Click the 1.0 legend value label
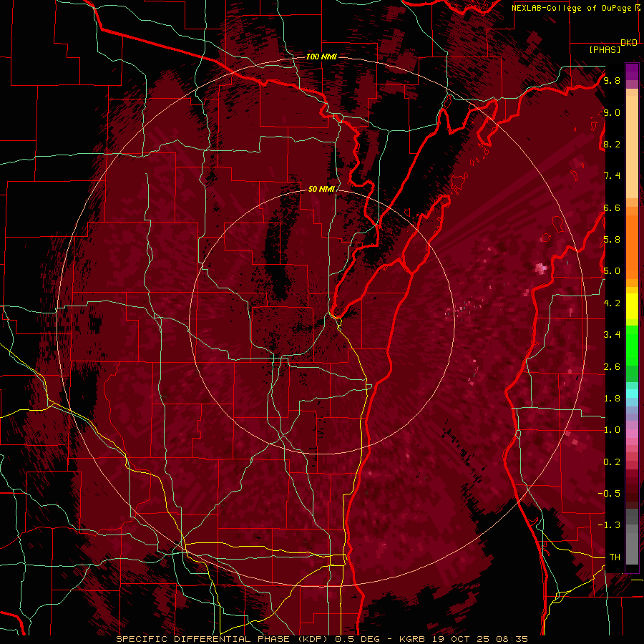 (612, 430)
